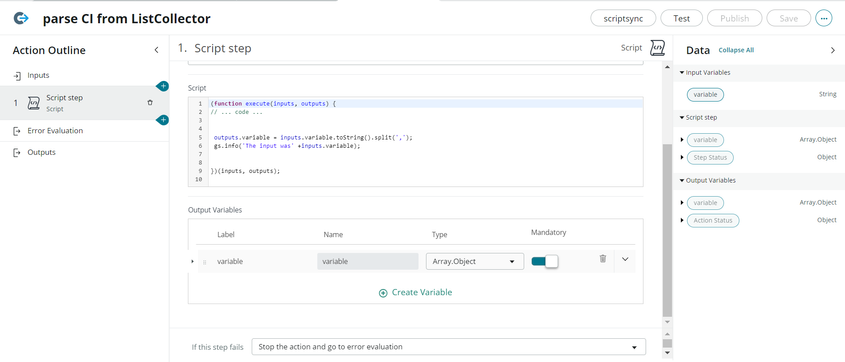Click the Script step icon in outline
The width and height of the screenshot is (845, 362).
(33, 103)
